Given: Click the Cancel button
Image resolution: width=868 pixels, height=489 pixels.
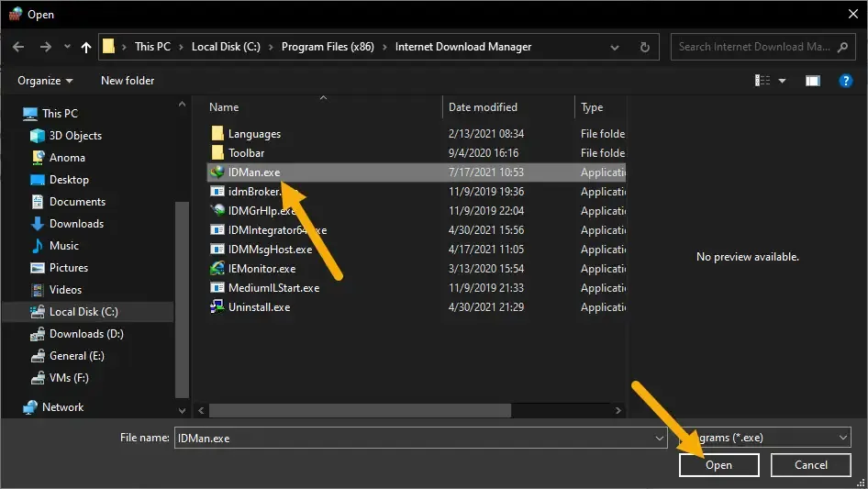Looking at the screenshot, I should click(810, 465).
